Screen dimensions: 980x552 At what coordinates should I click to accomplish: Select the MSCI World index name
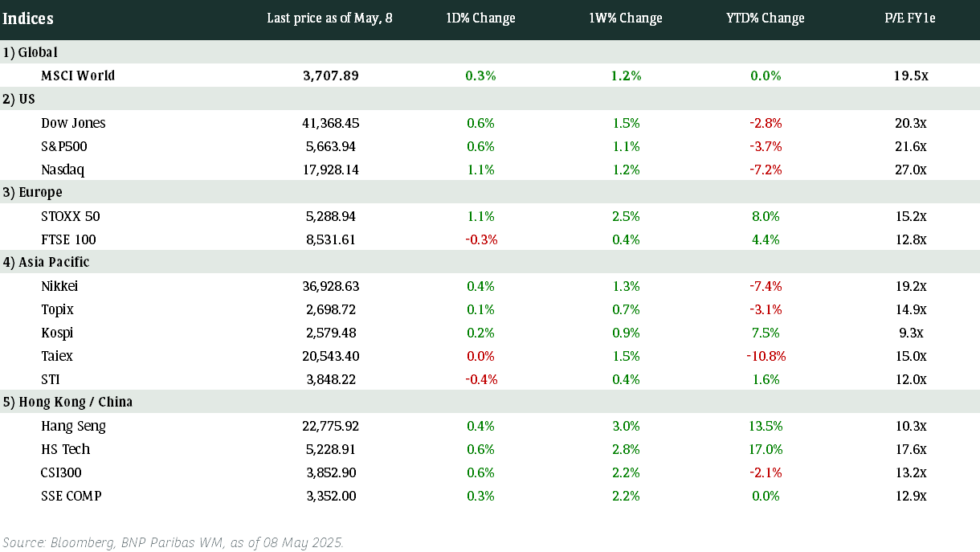pos(78,76)
